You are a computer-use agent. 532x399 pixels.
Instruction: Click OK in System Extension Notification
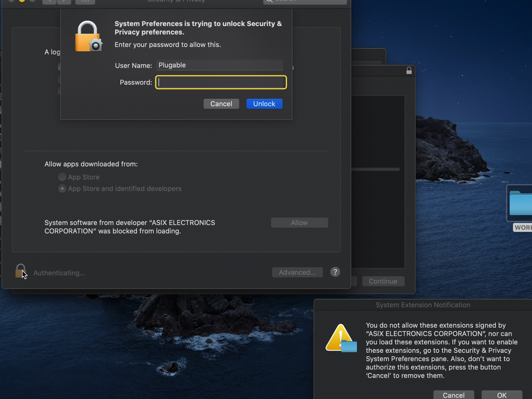pyautogui.click(x=502, y=395)
